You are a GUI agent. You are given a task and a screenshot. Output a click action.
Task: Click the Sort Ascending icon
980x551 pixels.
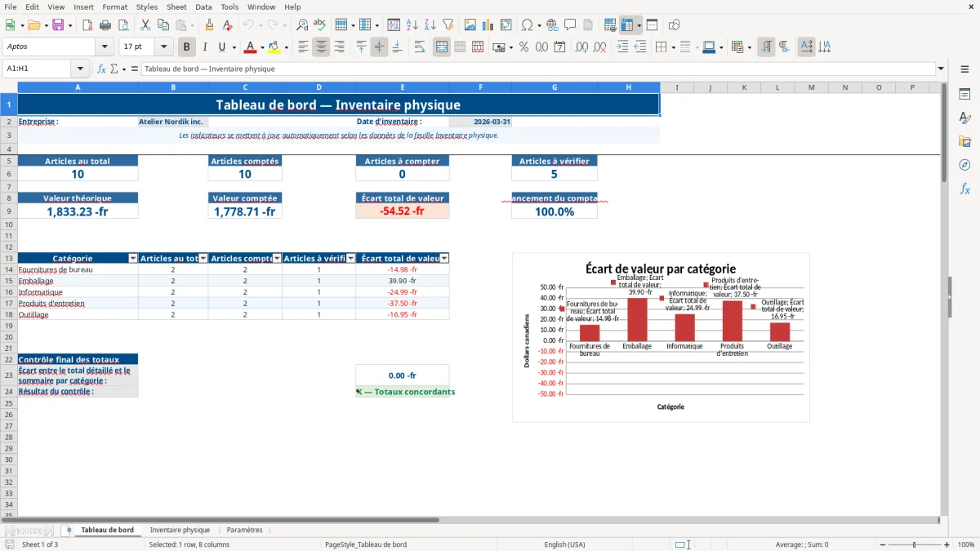412,25
